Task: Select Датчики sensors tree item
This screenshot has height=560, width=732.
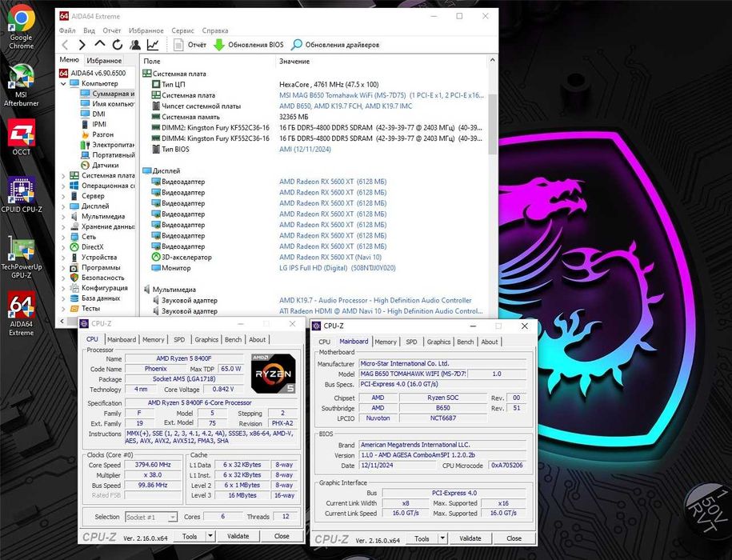Action: (x=100, y=165)
